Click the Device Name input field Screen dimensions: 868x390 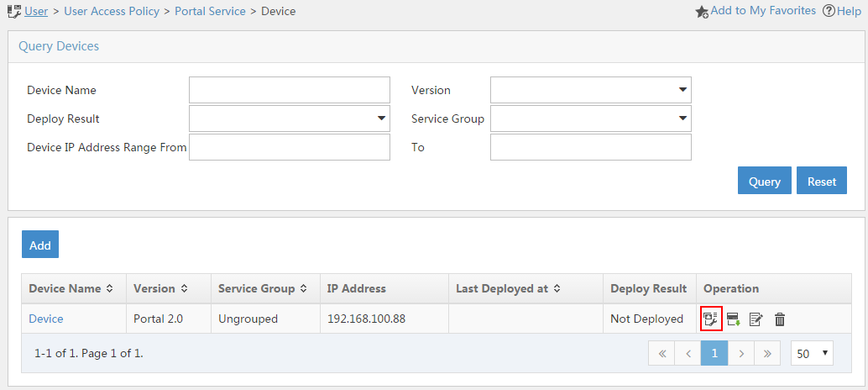coord(290,90)
